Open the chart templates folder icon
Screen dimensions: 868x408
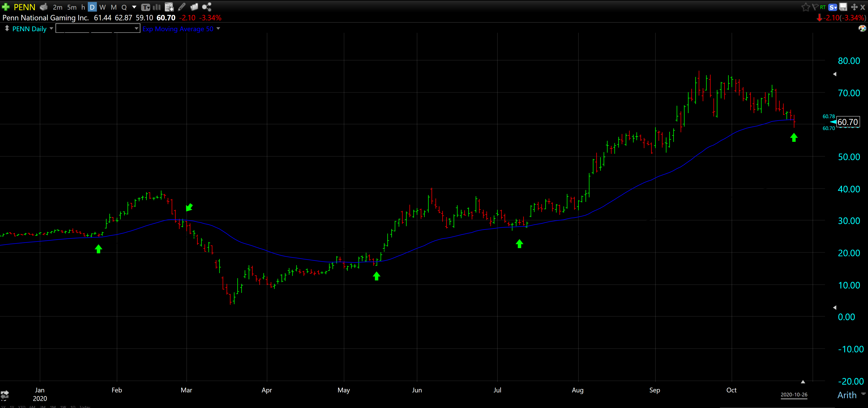pyautogui.click(x=194, y=7)
